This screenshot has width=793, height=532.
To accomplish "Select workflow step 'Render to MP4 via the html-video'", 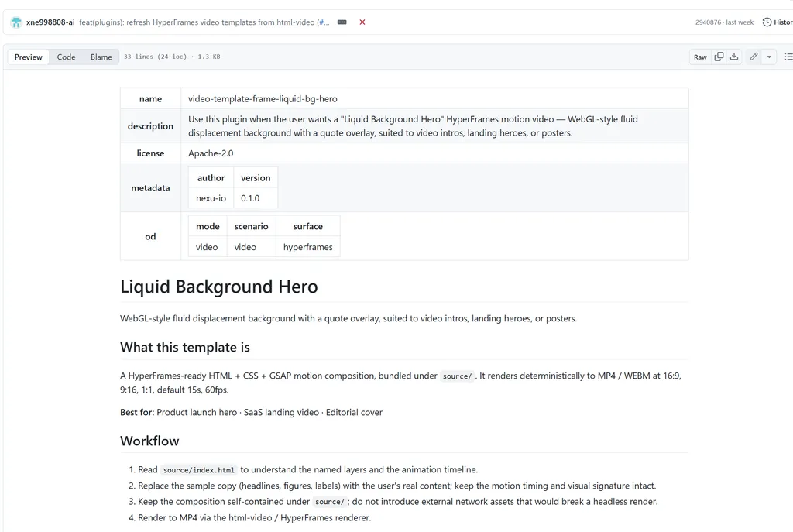I will [254, 517].
